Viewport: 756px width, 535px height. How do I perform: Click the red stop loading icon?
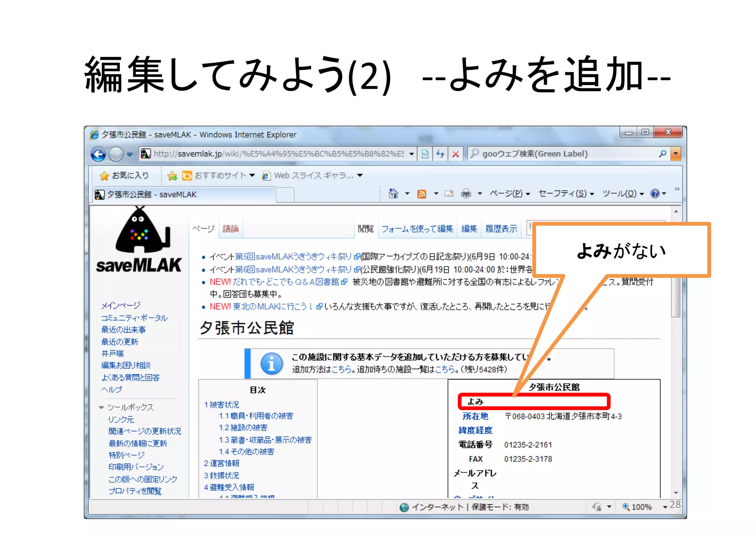(456, 154)
